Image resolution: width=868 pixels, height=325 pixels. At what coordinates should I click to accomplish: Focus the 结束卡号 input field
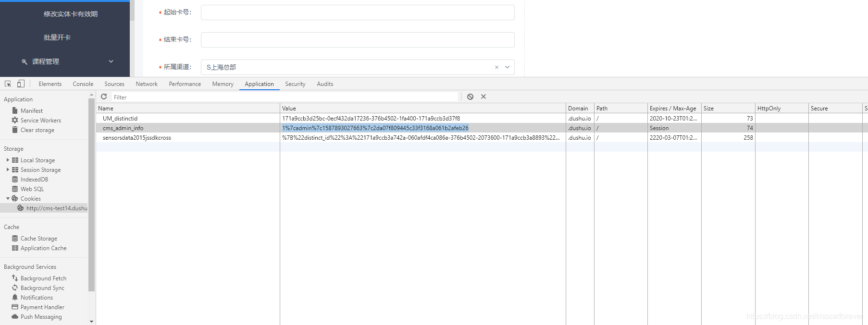pos(358,40)
